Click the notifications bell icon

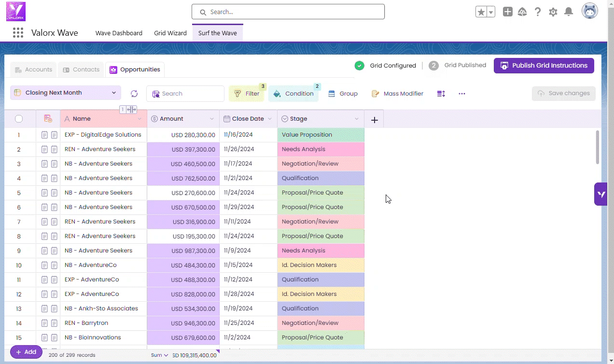(x=569, y=12)
